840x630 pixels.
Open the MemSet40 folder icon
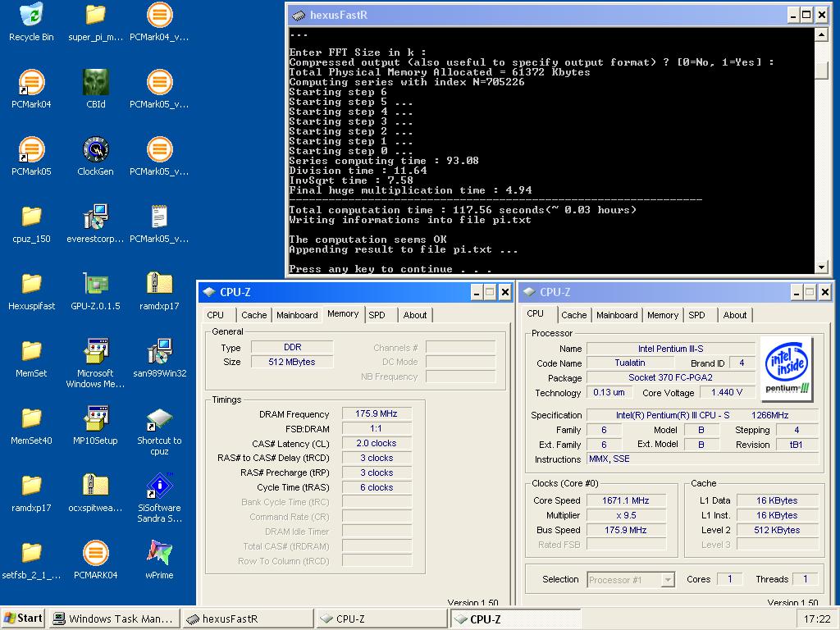coord(32,419)
